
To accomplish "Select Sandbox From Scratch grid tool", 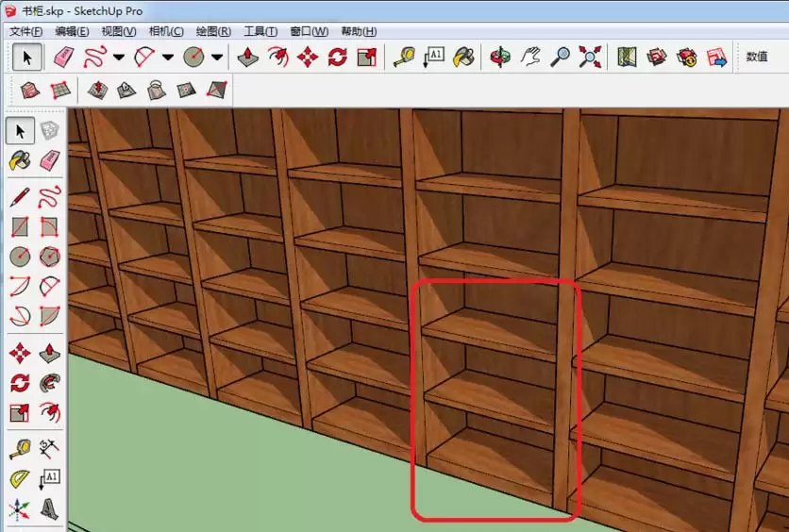I will (61, 90).
